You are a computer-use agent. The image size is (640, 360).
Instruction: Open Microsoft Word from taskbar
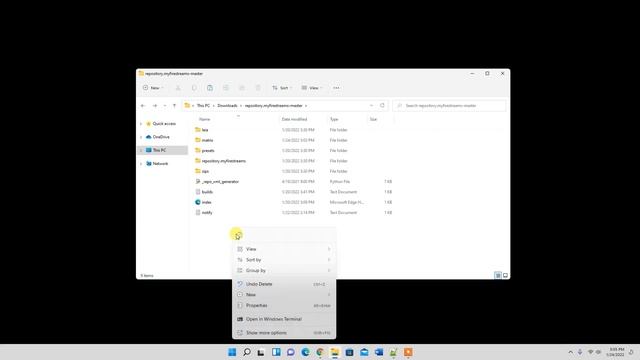[x=379, y=352]
